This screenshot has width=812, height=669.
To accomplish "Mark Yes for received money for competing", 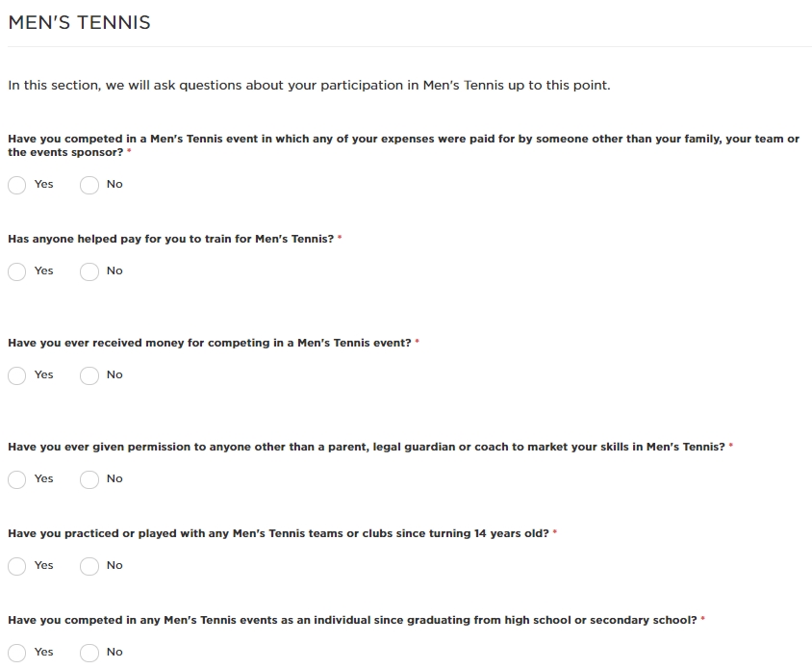I will (17, 375).
